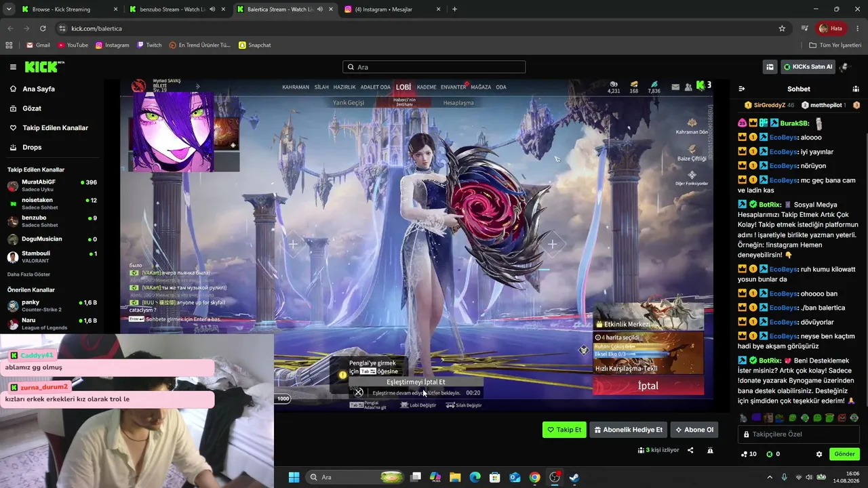Image resolution: width=868 pixels, height=488 pixels.
Task: Open Steam from the taskbar
Action: [574, 477]
